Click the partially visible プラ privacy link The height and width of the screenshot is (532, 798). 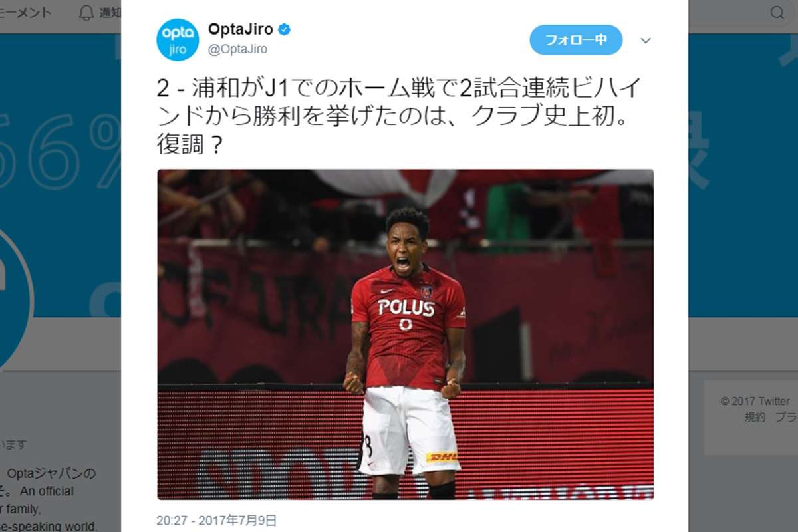click(x=786, y=417)
